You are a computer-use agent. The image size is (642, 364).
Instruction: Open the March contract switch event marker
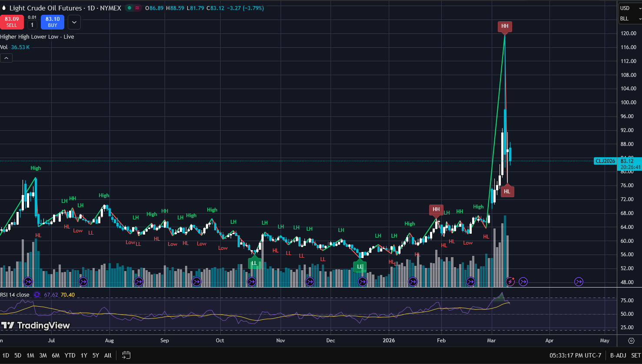point(523,282)
